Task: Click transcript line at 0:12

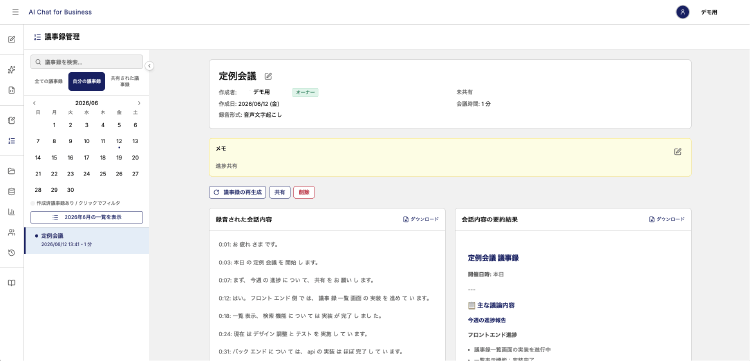Action: [x=324, y=298]
